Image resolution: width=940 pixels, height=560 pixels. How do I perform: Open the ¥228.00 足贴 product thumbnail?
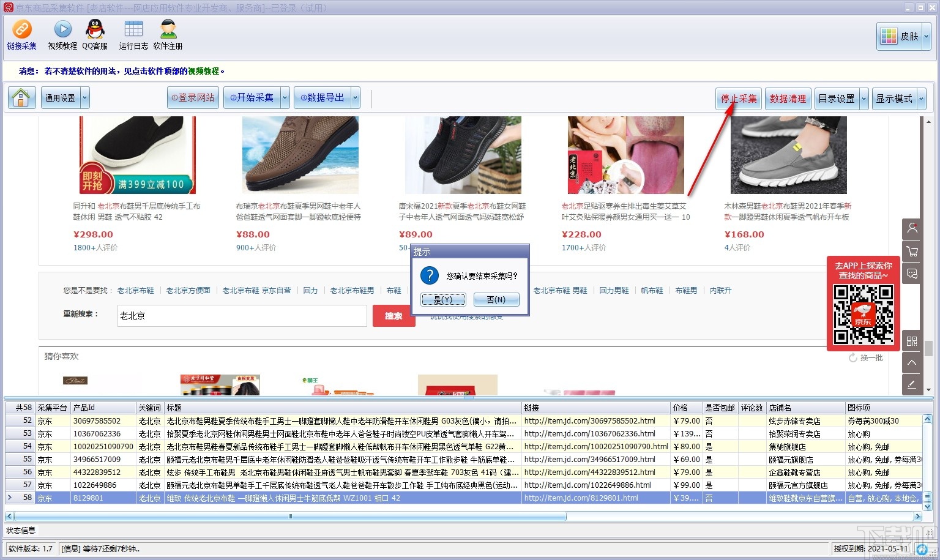(x=626, y=155)
